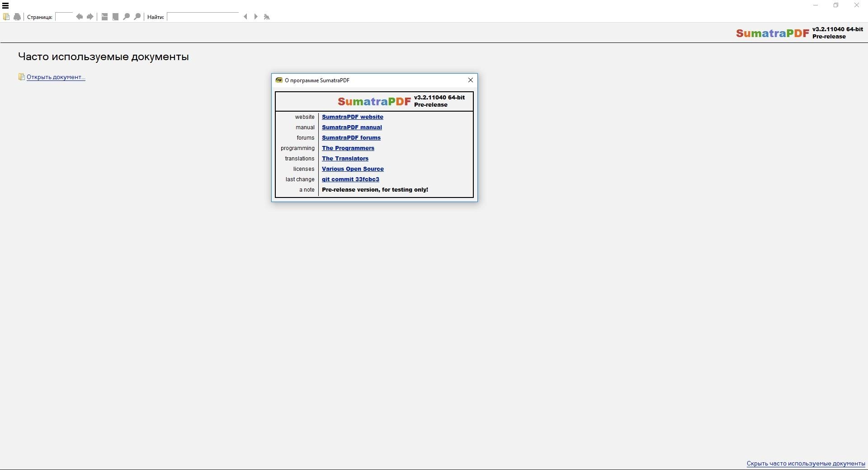Close the SumatraPDF main window
This screenshot has width=868, height=470.
pyautogui.click(x=857, y=5)
